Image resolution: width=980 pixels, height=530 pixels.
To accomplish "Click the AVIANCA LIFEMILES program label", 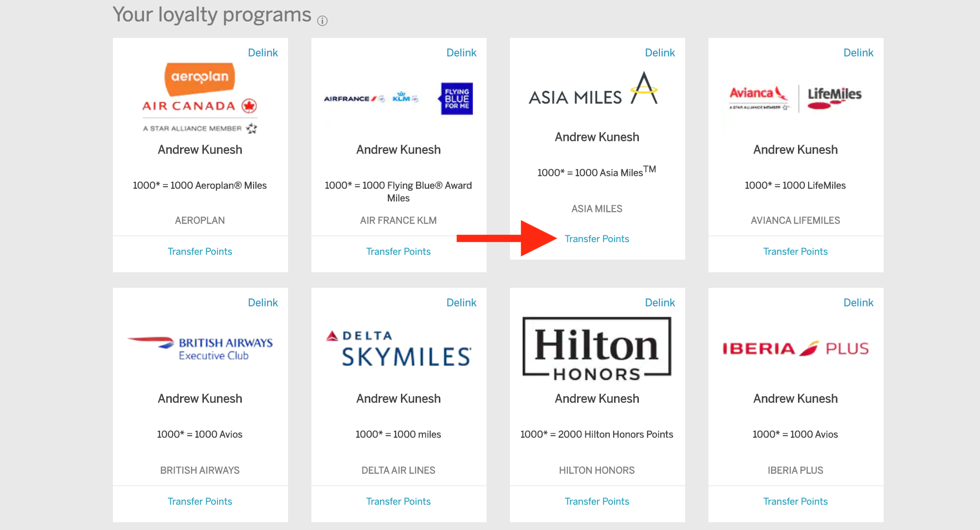I will pos(796,220).
